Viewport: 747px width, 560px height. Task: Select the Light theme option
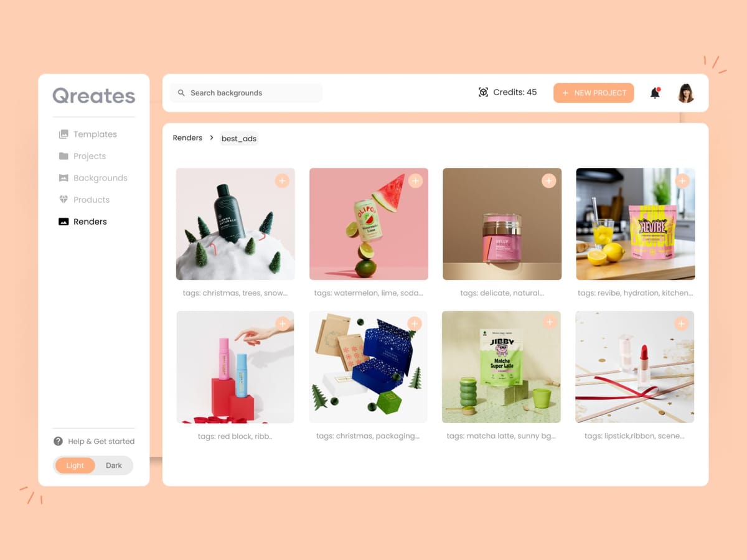(x=75, y=465)
